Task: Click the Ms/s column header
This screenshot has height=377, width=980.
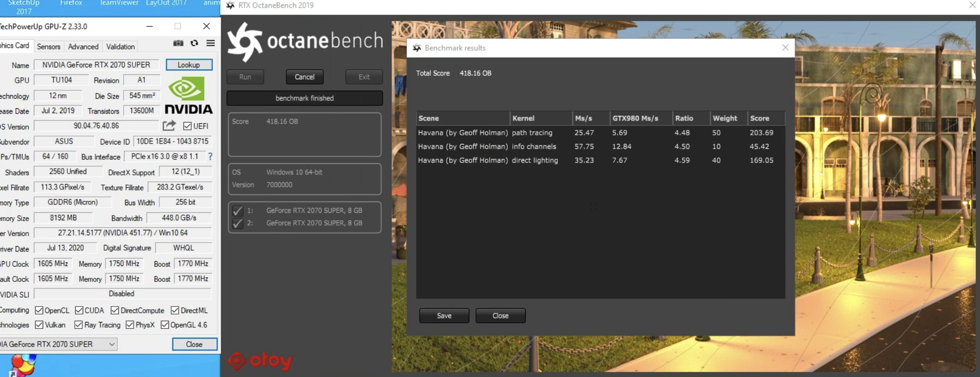Action: point(591,118)
